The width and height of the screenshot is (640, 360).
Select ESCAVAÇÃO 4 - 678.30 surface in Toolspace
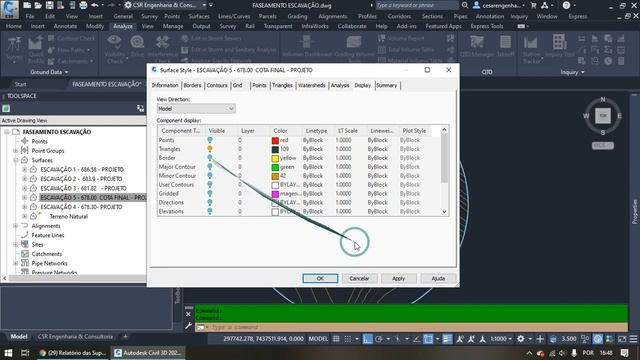(81, 207)
